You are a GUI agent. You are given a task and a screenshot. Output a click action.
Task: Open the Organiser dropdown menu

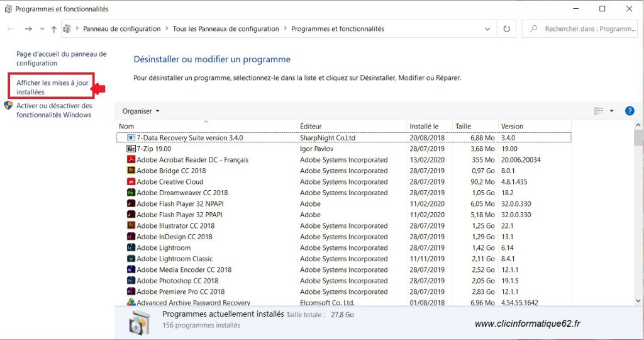click(140, 111)
